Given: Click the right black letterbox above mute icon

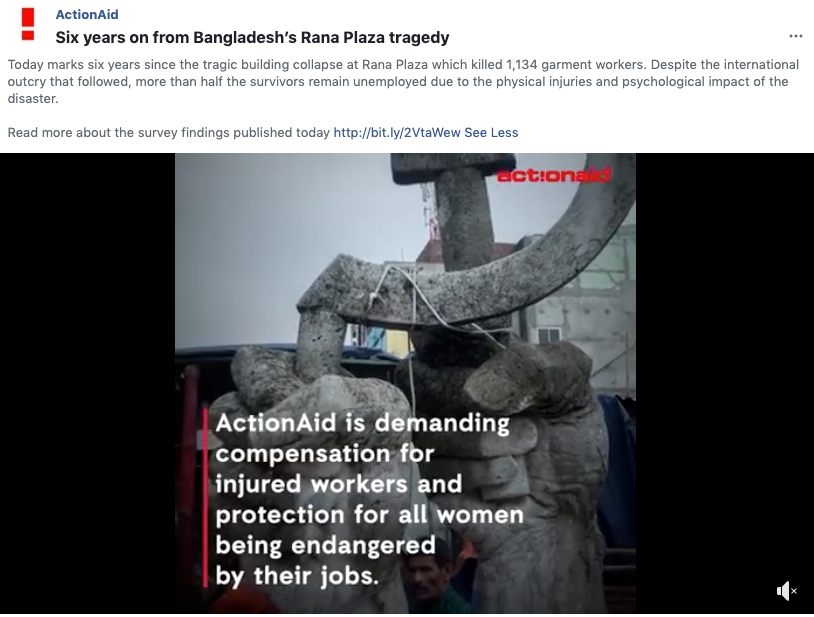Looking at the screenshot, I should pyautogui.click(x=725, y=363).
